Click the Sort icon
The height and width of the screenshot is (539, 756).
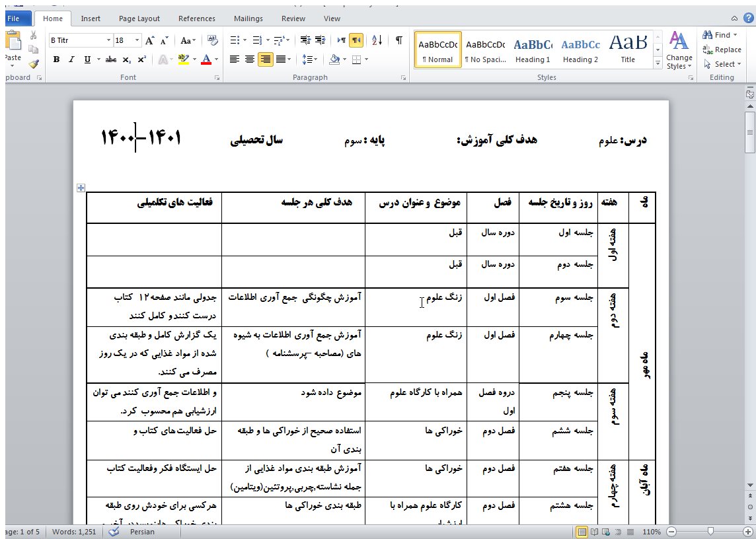click(377, 40)
